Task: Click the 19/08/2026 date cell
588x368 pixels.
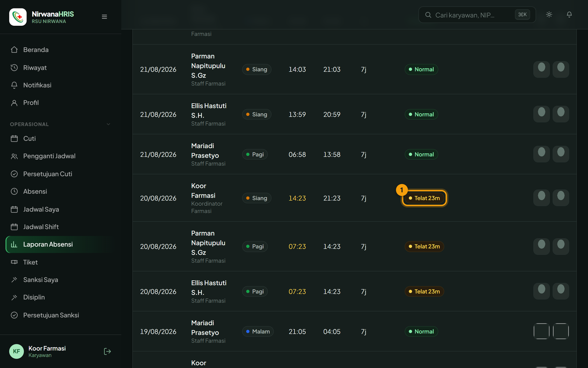Action: click(x=158, y=332)
